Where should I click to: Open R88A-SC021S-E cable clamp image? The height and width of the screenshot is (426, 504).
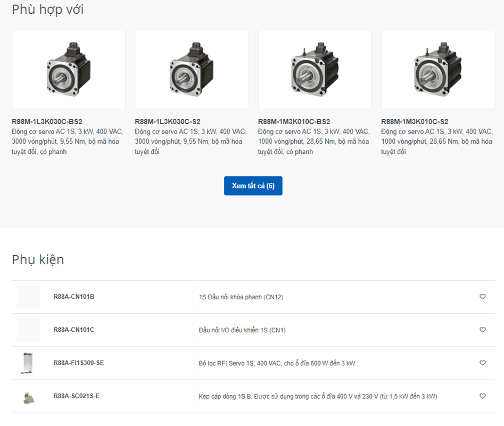pos(29,397)
